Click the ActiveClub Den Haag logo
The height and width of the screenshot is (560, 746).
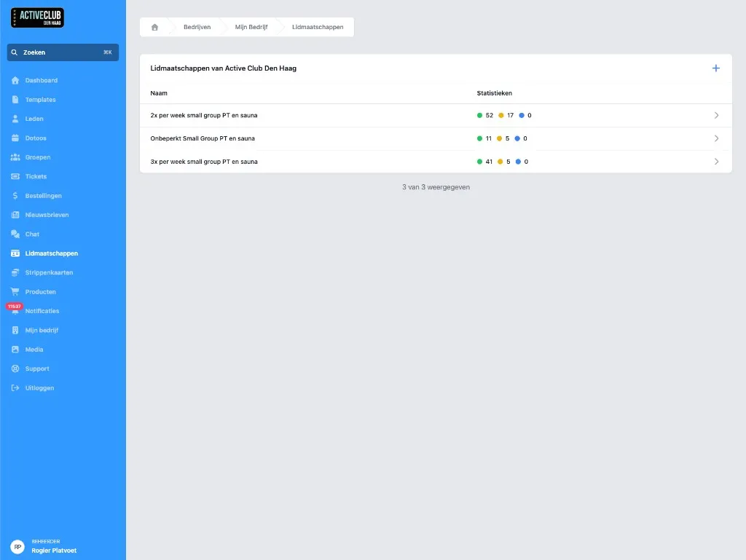coord(37,17)
